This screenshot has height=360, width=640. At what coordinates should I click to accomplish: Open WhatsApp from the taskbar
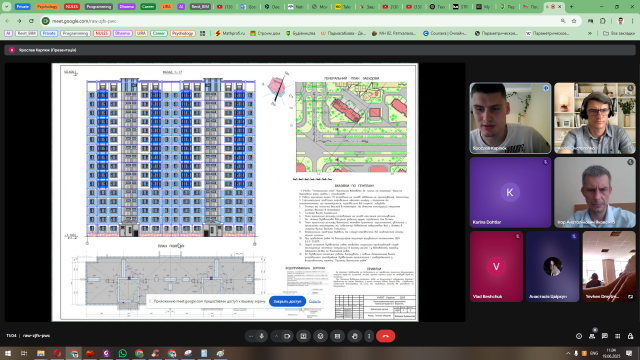pos(122,353)
